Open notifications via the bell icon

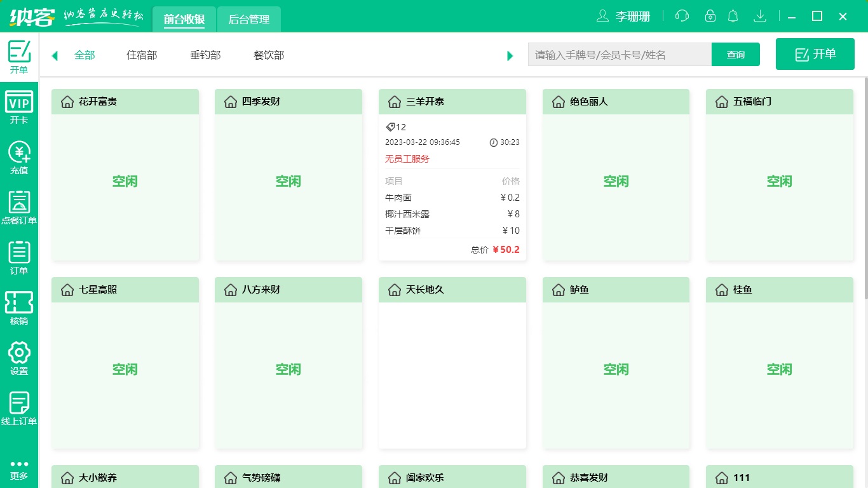pos(733,16)
